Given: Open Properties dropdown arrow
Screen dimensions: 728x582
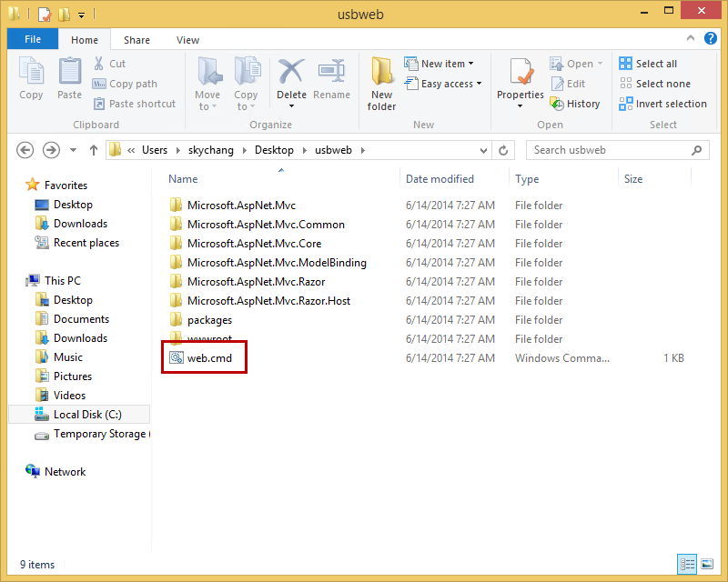Looking at the screenshot, I should tap(520, 106).
